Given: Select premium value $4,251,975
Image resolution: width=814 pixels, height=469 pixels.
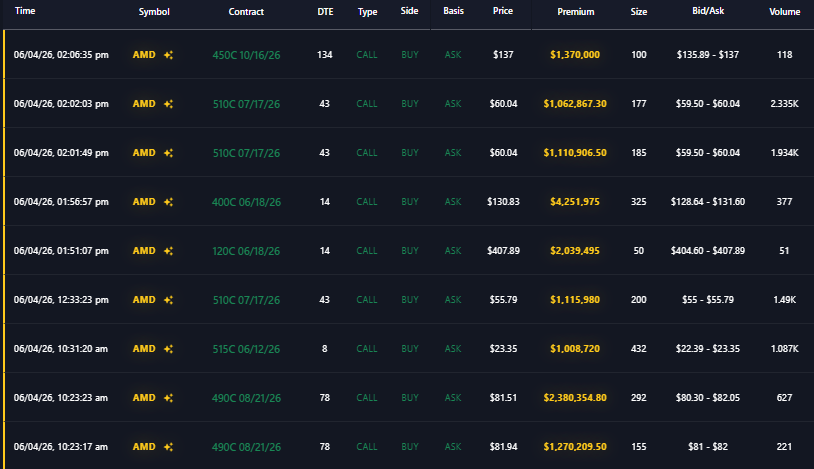Looking at the screenshot, I should point(575,202).
